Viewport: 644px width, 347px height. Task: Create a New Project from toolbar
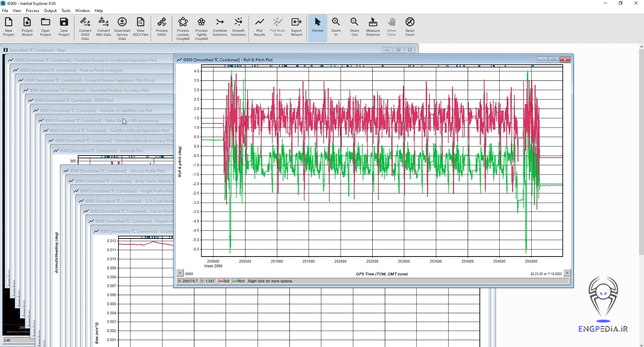coord(8,27)
